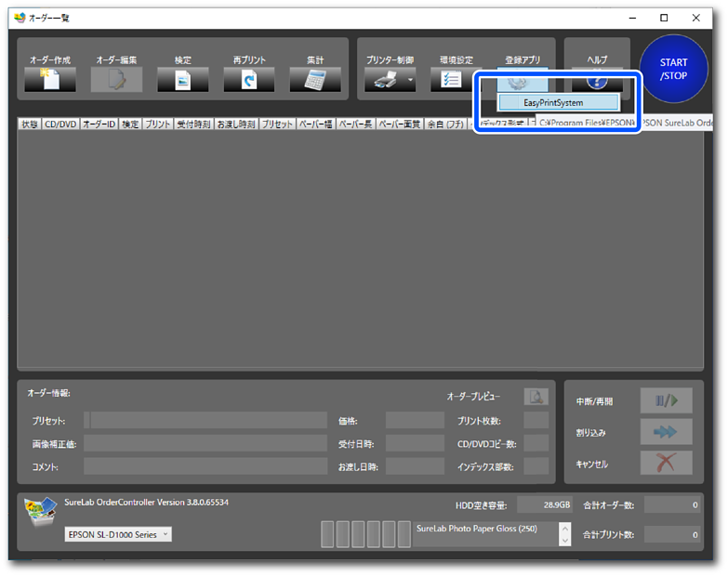Viewport: 728px width, 576px height.
Task: Click the コメント input field
Action: point(205,465)
